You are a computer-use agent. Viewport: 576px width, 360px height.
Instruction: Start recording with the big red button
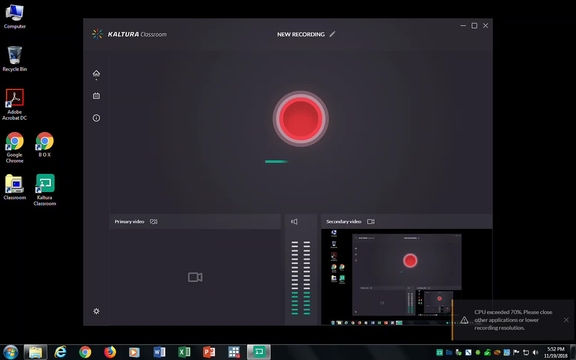[x=300, y=119]
